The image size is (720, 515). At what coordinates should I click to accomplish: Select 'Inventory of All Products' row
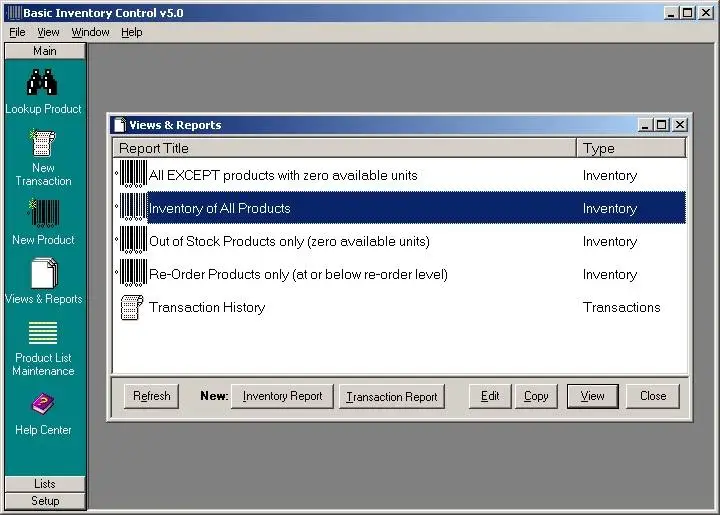pyautogui.click(x=400, y=208)
